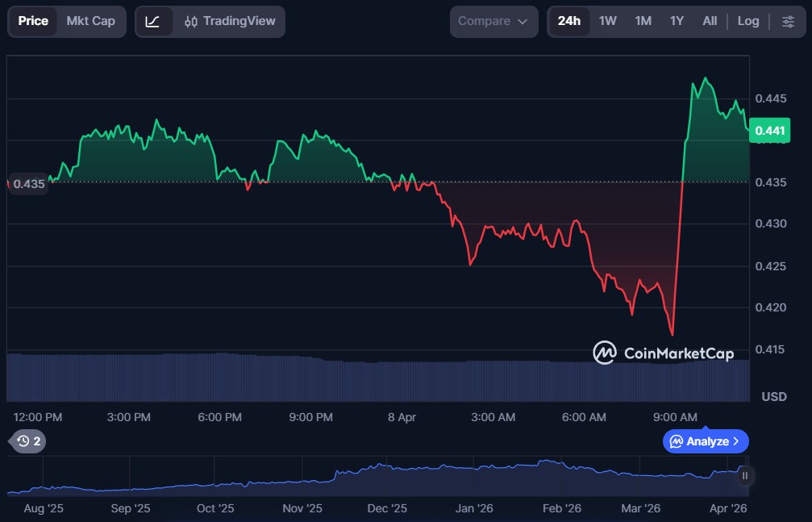
Task: Click the 0.435 opening price label
Action: point(29,183)
